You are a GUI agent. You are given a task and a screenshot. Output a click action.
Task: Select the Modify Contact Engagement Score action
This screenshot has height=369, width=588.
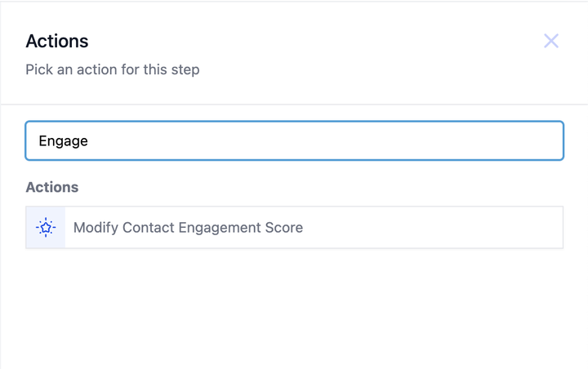(x=294, y=227)
